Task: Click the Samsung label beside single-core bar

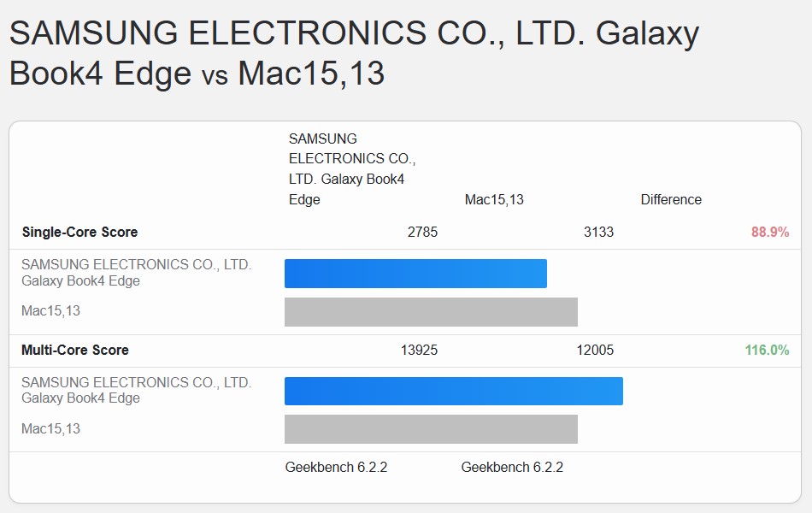Action: pos(136,273)
